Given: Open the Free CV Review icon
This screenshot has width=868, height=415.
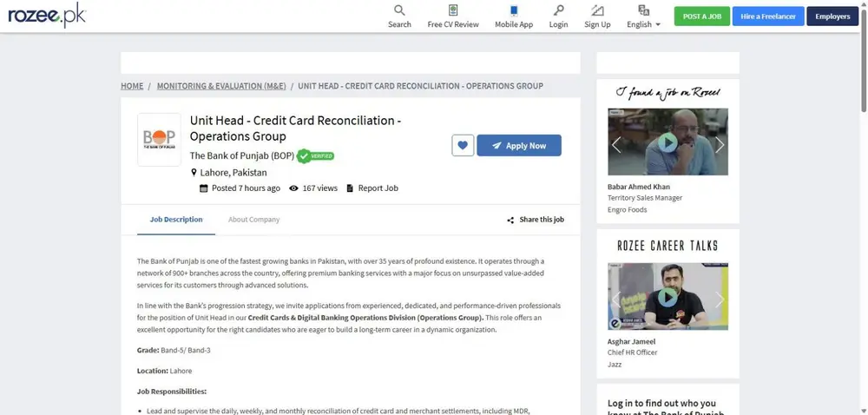Looking at the screenshot, I should pos(453,10).
